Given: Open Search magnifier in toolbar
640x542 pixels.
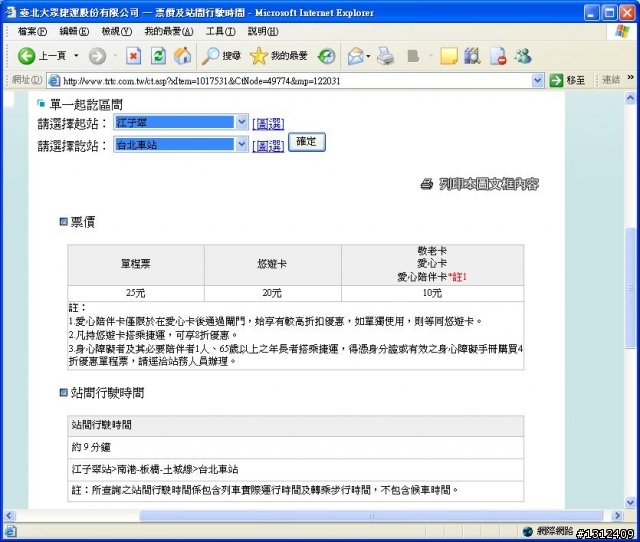Looking at the screenshot, I should tap(221, 56).
